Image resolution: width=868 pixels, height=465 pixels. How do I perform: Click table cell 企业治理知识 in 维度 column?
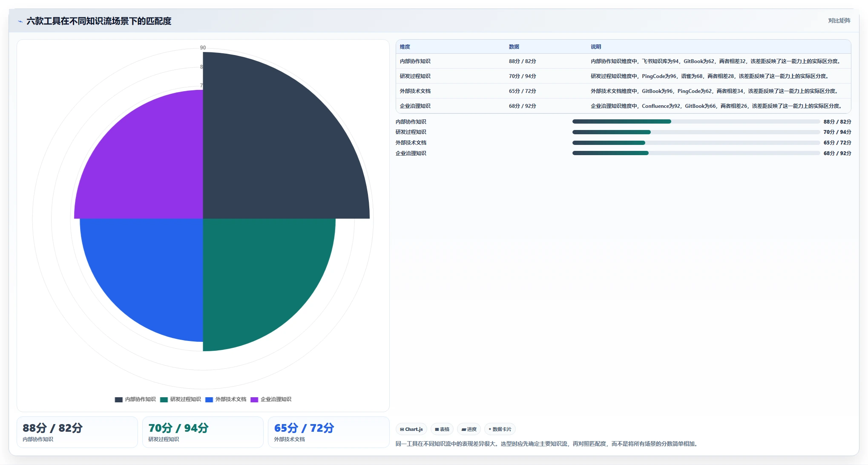coord(415,106)
